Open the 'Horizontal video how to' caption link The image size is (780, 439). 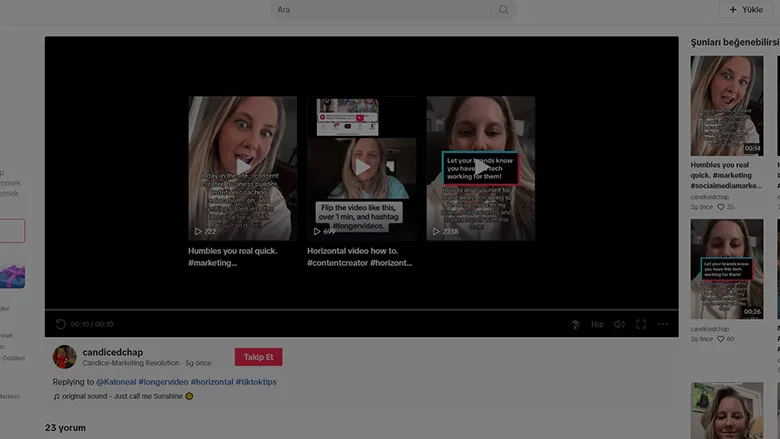(x=360, y=257)
